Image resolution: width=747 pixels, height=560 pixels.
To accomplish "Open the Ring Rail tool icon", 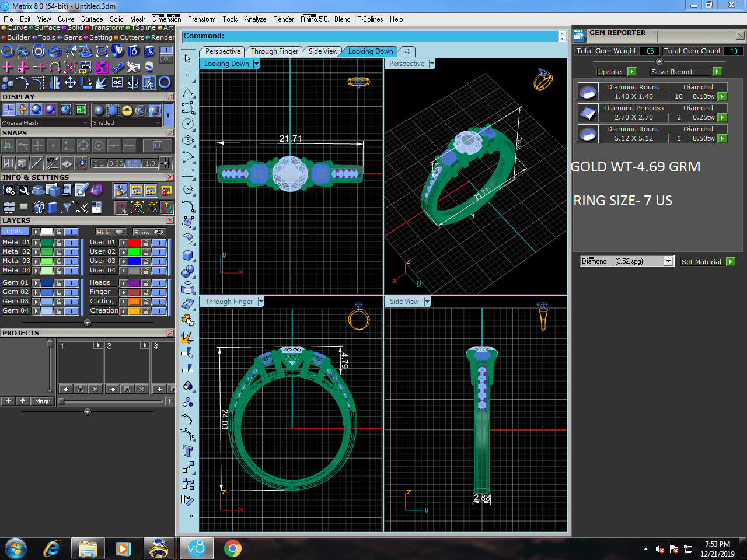I will (7, 51).
